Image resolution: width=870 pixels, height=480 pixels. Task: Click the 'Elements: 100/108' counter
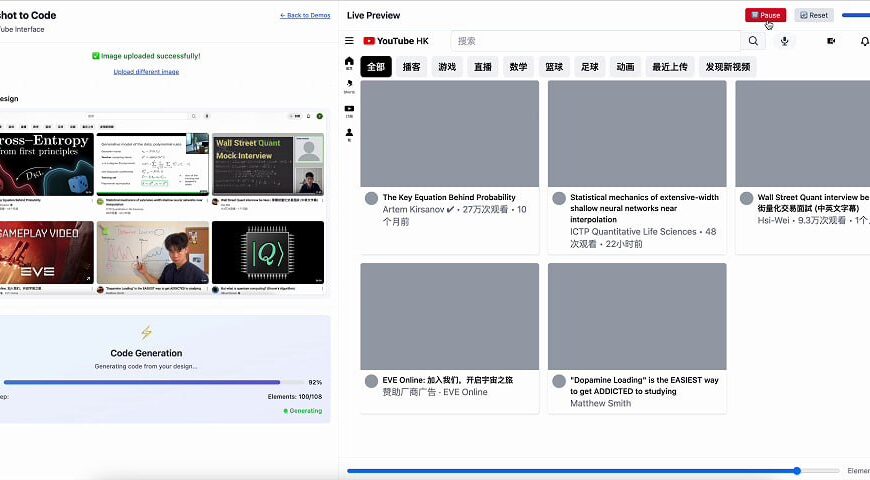coord(294,396)
